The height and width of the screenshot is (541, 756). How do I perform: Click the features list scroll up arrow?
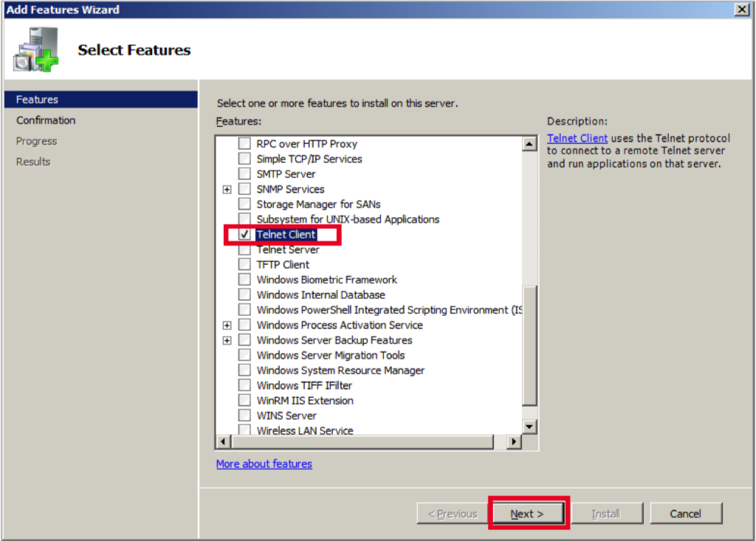529,144
